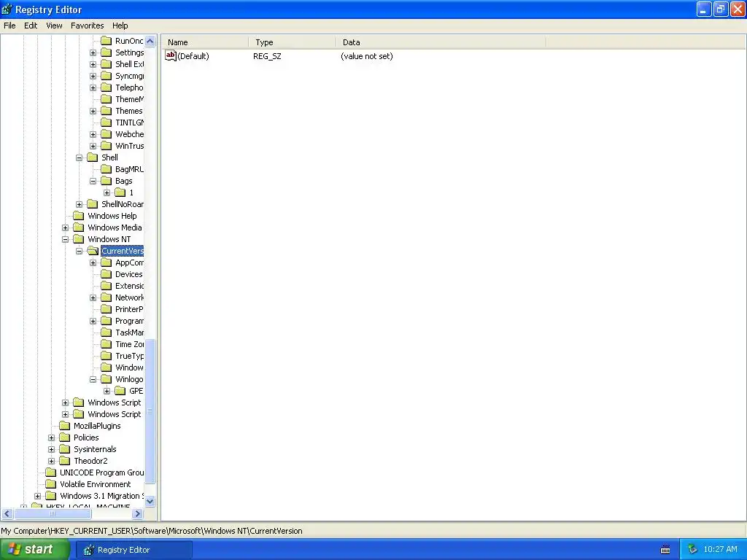Expand the WinTrust key
Viewport: 747px width, 560px height.
pyautogui.click(x=93, y=146)
